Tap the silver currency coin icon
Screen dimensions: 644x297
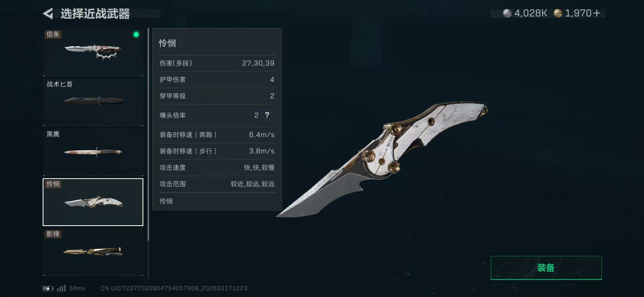click(507, 13)
